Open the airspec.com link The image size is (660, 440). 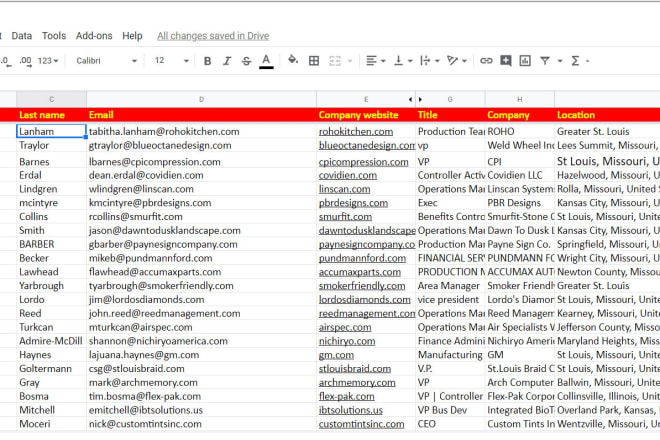tap(345, 328)
